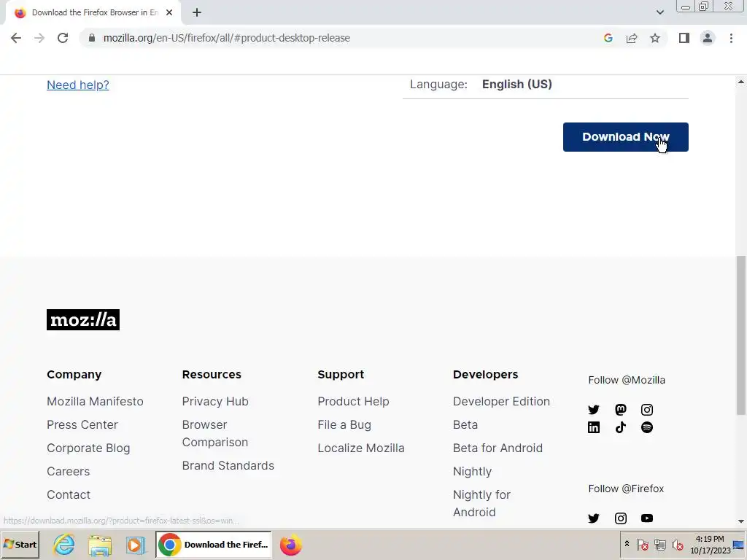The height and width of the screenshot is (560, 747).
Task: Open Mozilla's Twitter under Follow @Mozilla
Action: coord(594,410)
